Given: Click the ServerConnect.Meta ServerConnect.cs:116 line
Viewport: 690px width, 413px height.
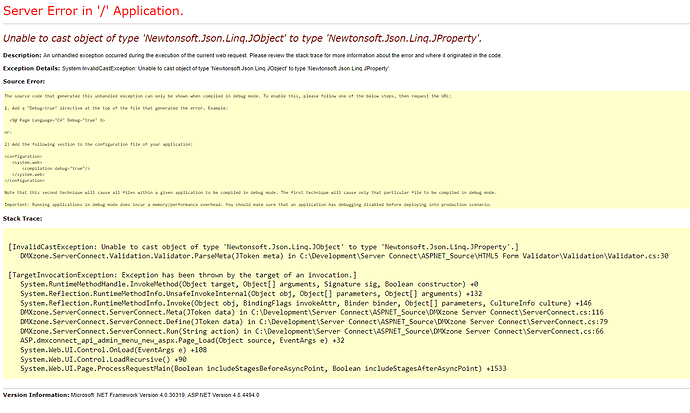Looking at the screenshot, I should click(312, 312).
